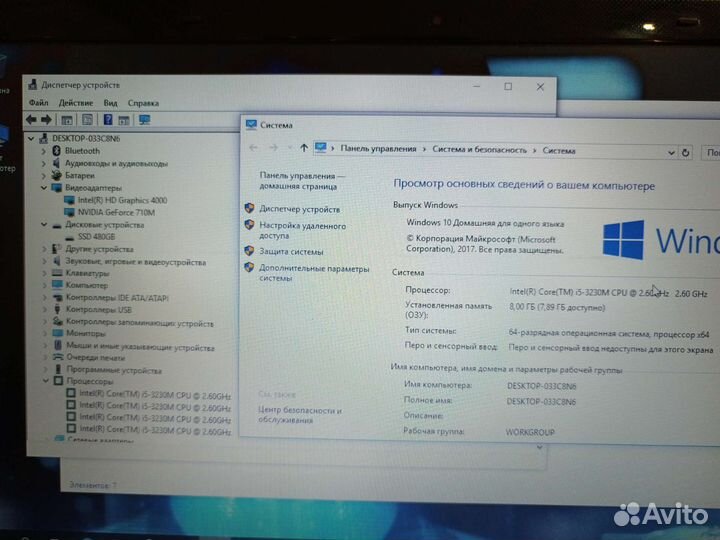Viewport: 720px width, 540px height.
Task: Go to Панель управления — домашняя страница
Action: pyautogui.click(x=302, y=181)
